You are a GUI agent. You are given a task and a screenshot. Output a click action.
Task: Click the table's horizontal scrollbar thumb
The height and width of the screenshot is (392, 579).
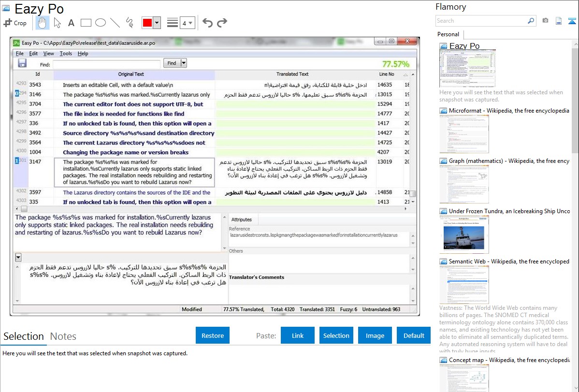click(x=24, y=209)
